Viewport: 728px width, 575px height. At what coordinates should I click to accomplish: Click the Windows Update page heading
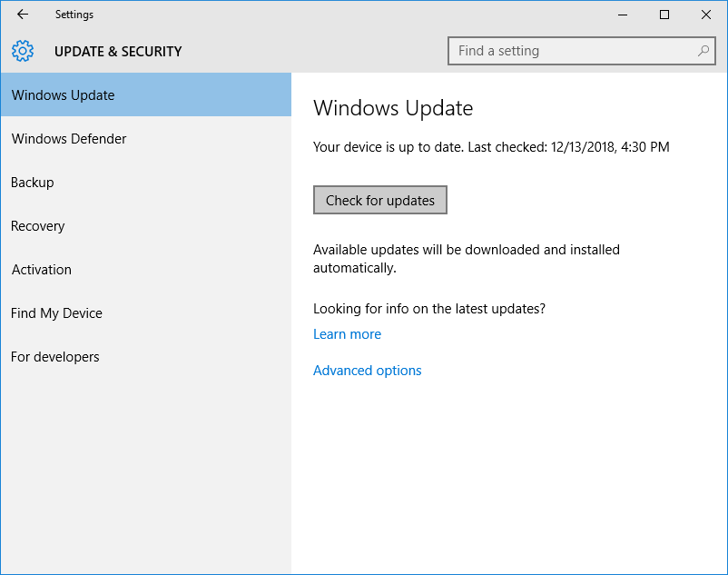click(393, 108)
